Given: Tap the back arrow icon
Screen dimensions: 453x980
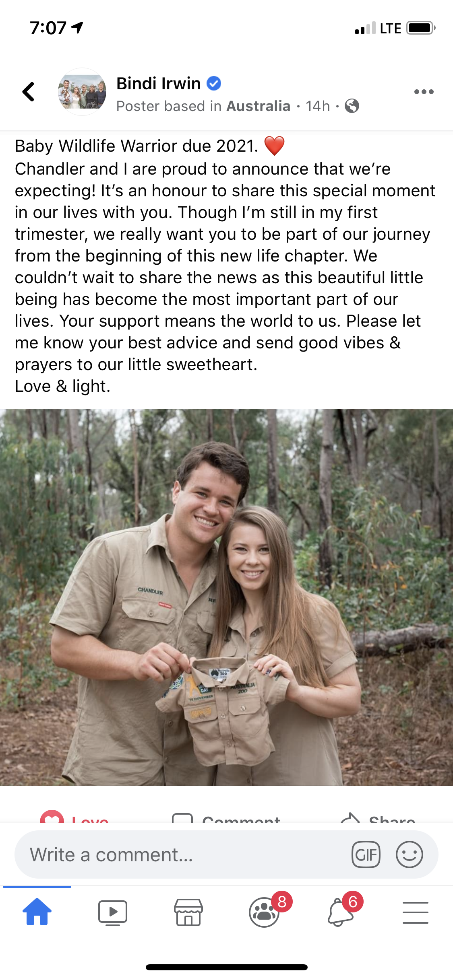Looking at the screenshot, I should (29, 92).
